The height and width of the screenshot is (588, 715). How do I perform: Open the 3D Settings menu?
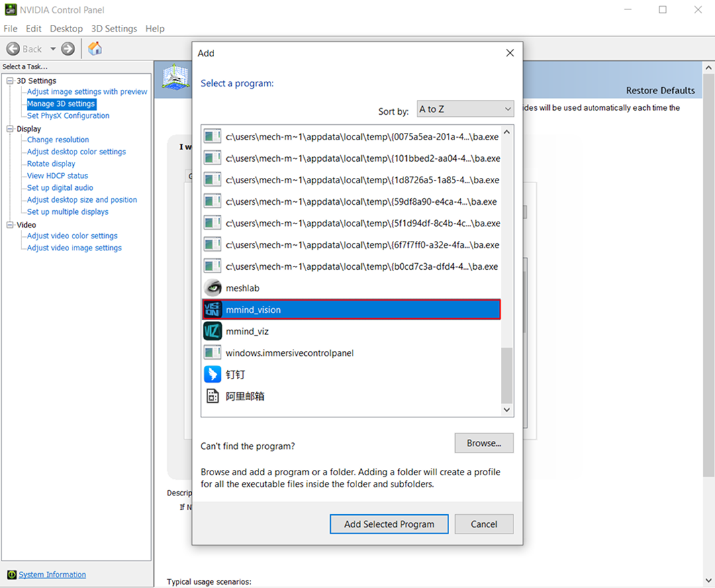point(113,29)
